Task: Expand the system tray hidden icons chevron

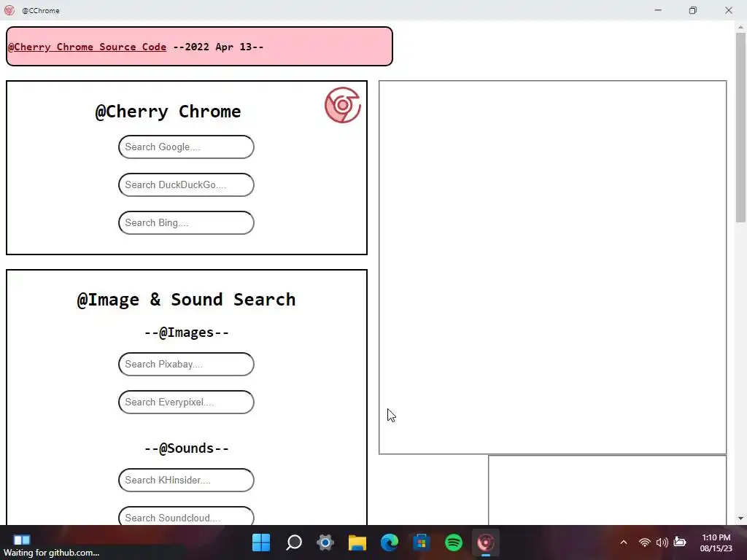Action: pyautogui.click(x=624, y=542)
